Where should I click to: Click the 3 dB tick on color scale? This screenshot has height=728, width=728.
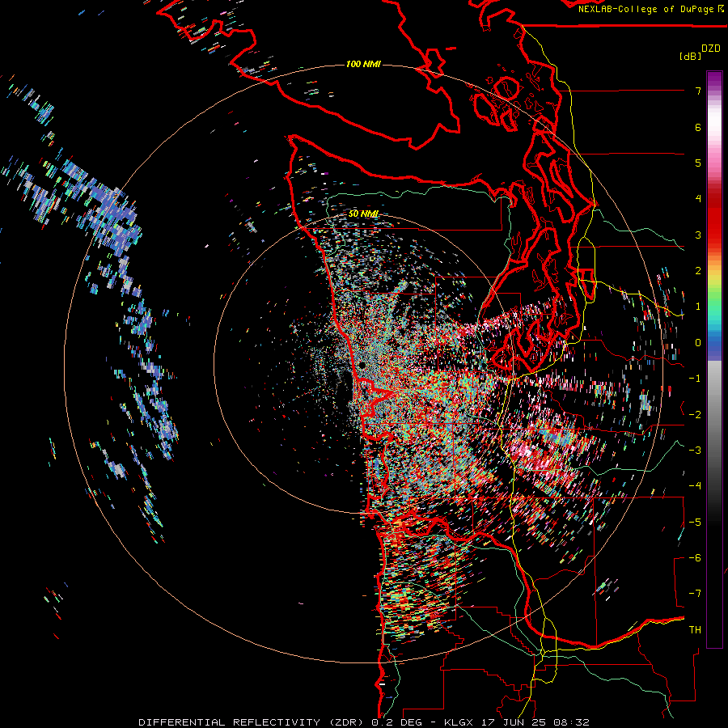698,235
